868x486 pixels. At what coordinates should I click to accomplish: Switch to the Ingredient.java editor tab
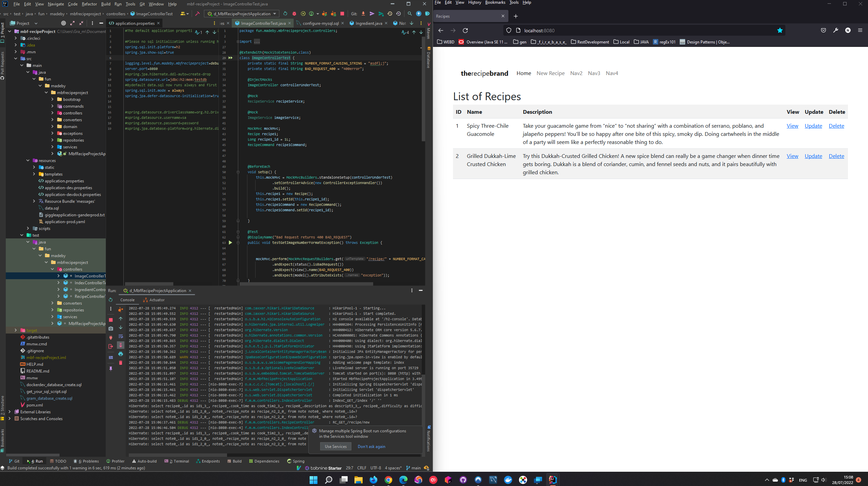(368, 23)
